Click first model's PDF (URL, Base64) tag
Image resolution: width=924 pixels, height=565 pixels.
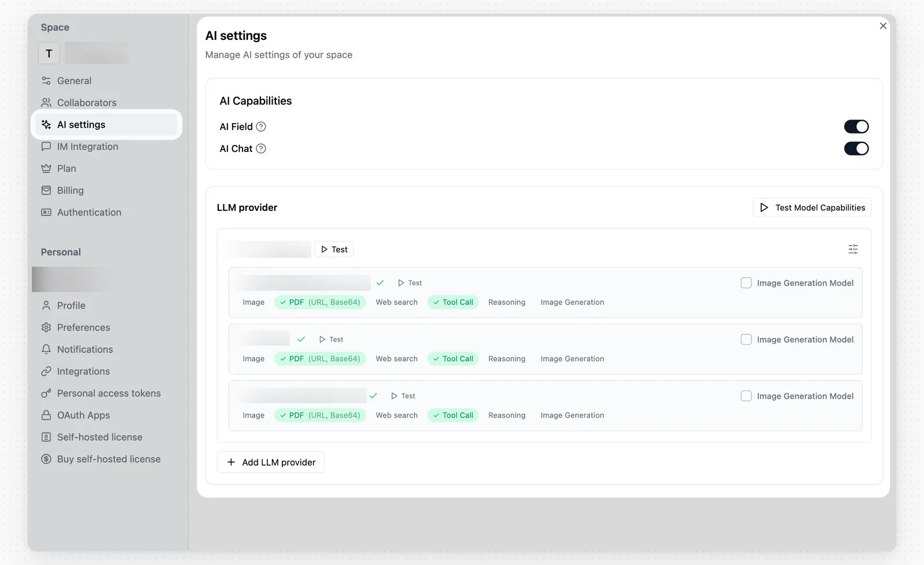click(x=320, y=302)
